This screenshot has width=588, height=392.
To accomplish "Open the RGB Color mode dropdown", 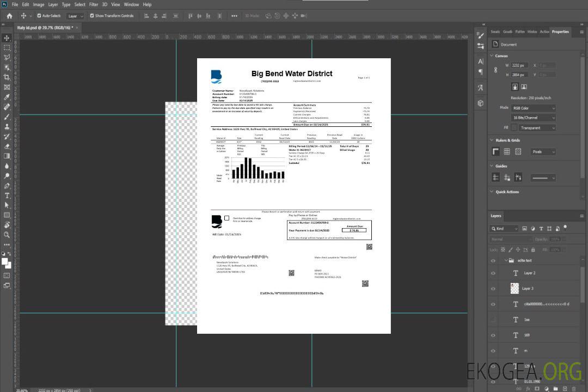I will [533, 108].
